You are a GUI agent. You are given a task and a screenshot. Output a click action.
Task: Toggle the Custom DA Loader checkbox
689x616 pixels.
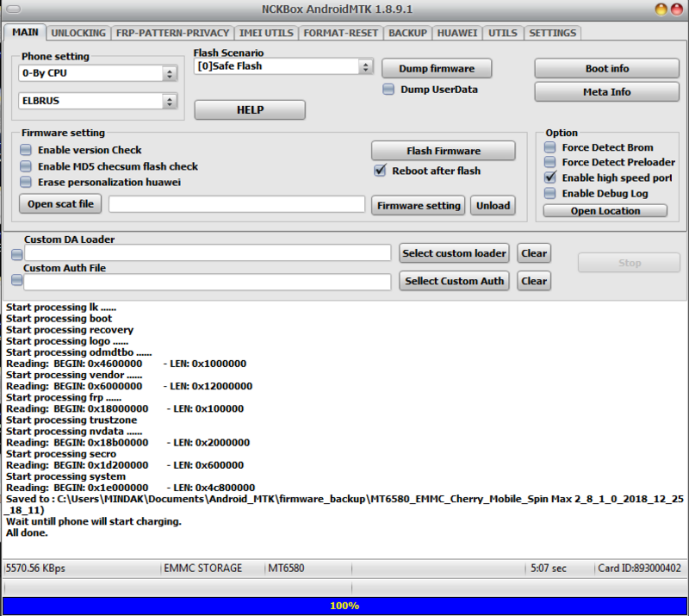click(x=16, y=254)
